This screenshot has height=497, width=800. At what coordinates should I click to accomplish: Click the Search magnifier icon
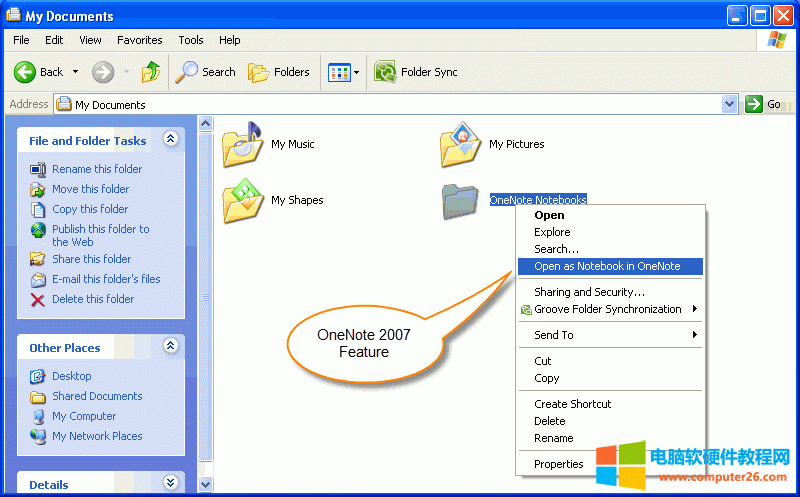[186, 72]
